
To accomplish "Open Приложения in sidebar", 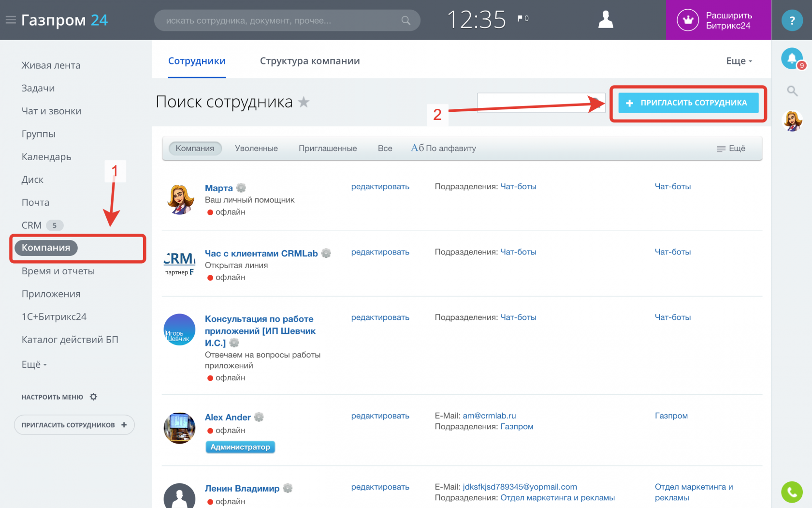I will (51, 294).
